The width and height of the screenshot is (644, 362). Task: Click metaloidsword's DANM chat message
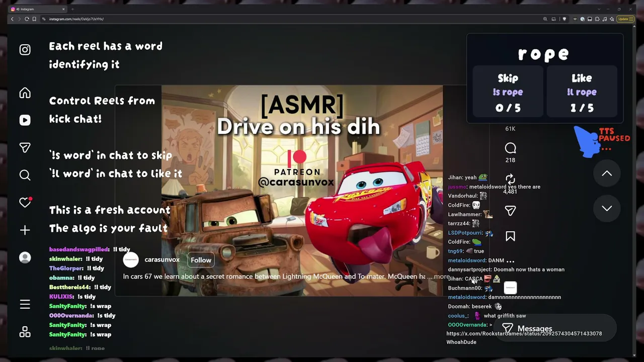(481, 260)
